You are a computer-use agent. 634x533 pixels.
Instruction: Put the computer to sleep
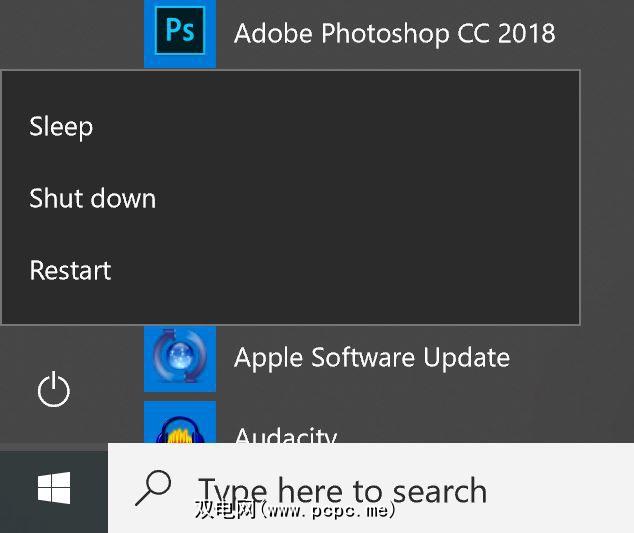pos(61,126)
